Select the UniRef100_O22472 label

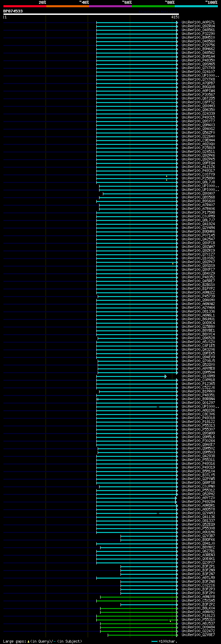(x=198, y=631)
